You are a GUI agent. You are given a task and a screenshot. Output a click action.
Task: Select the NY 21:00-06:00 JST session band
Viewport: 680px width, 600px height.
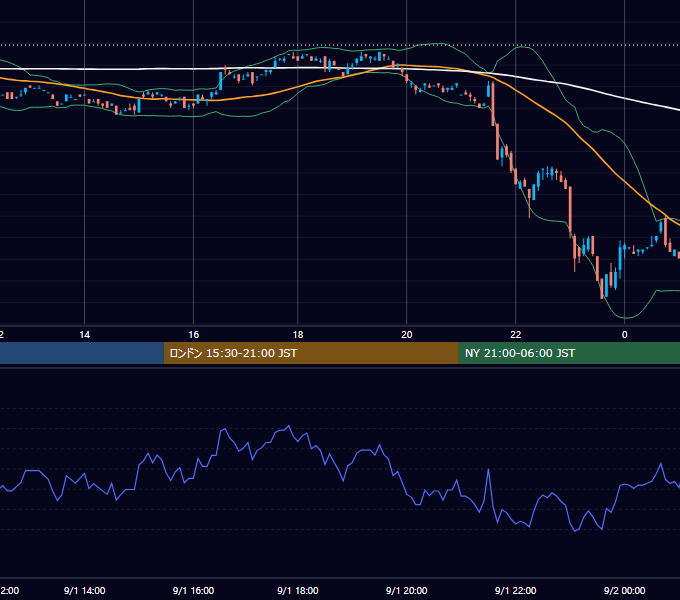tap(569, 353)
